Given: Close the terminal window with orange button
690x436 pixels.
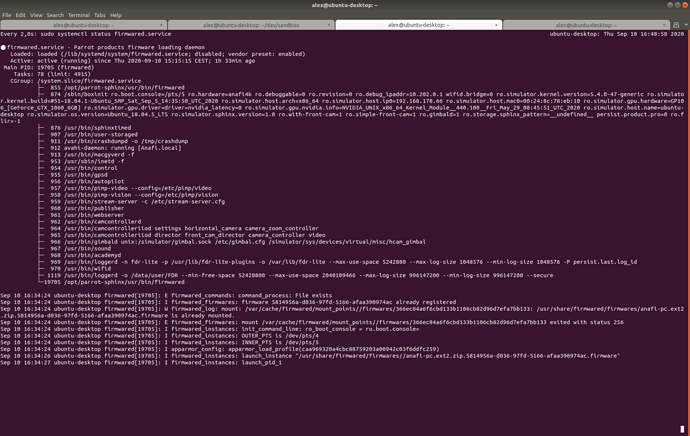Looking at the screenshot, I should 685,5.
